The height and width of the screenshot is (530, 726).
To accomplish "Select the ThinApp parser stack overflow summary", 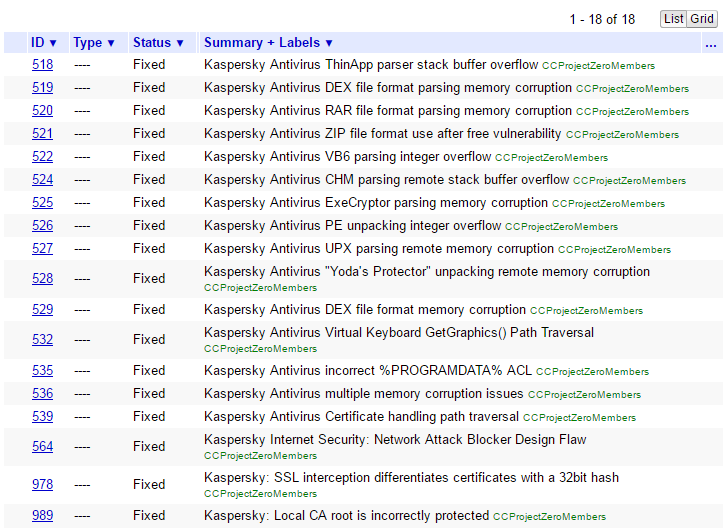I will [371, 64].
